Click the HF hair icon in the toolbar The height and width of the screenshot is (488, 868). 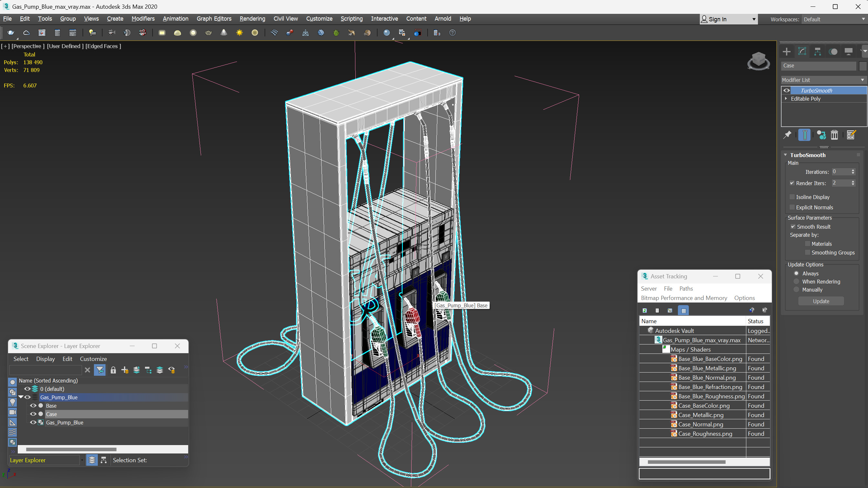[x=352, y=33]
